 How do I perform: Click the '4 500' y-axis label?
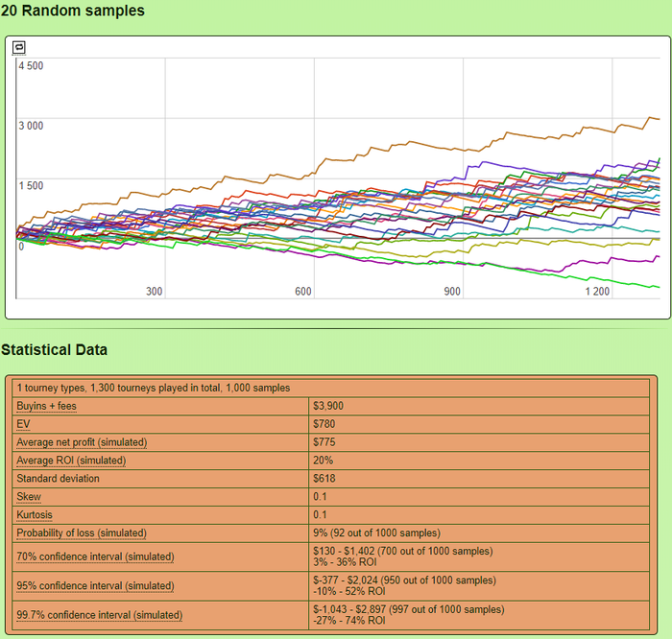coord(31,66)
